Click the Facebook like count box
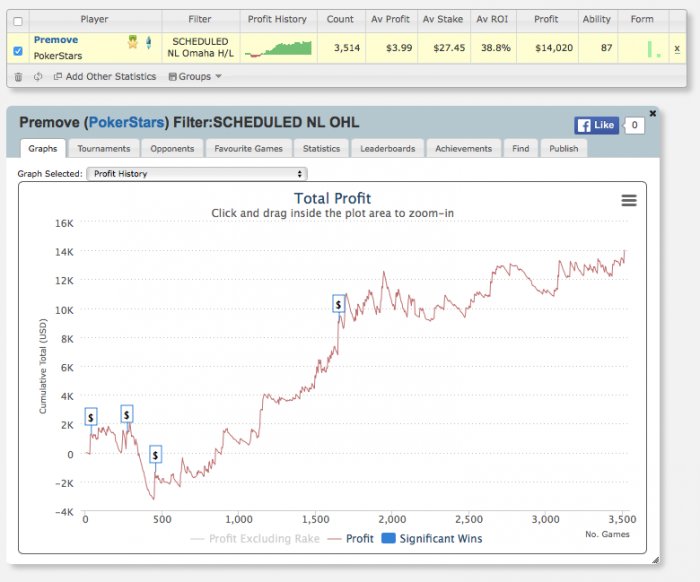The image size is (700, 582). pos(634,125)
